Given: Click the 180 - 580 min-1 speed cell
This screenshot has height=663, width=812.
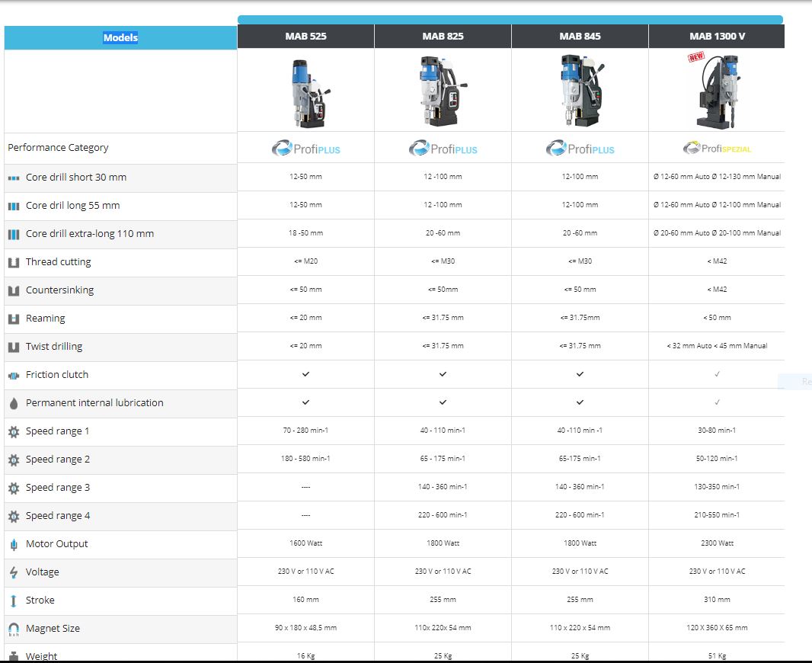Looking at the screenshot, I should tap(305, 459).
